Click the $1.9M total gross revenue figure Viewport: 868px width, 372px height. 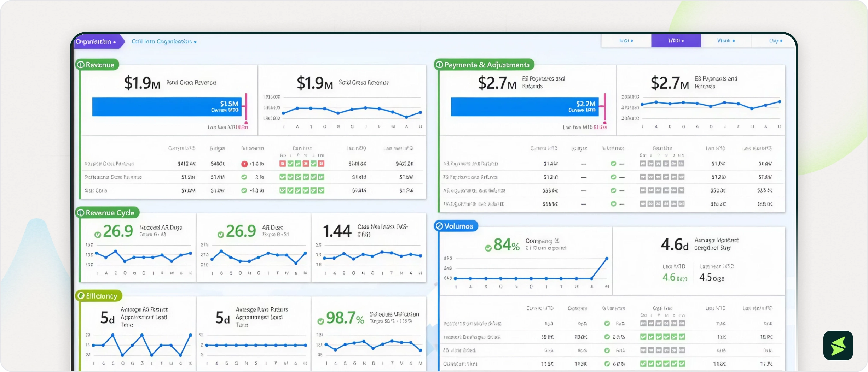[x=142, y=83]
